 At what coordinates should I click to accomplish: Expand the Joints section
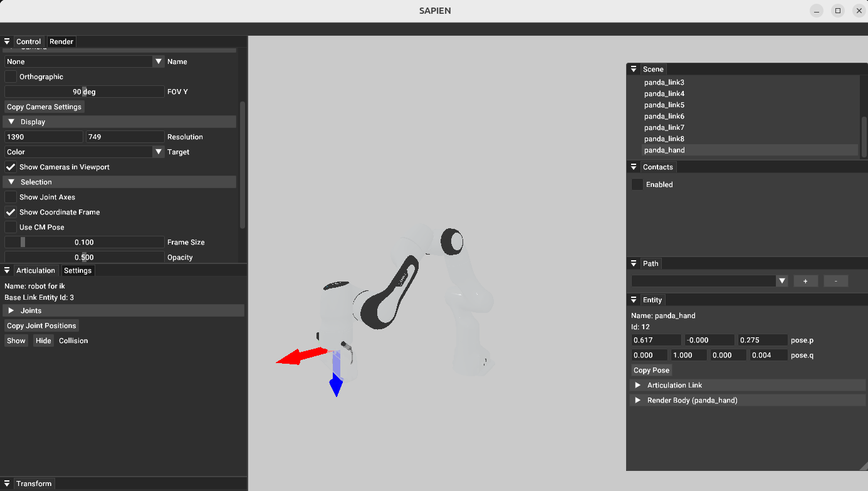tap(11, 310)
